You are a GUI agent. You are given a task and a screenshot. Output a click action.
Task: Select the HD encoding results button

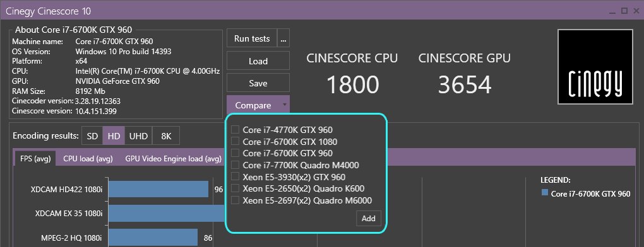[114, 136]
